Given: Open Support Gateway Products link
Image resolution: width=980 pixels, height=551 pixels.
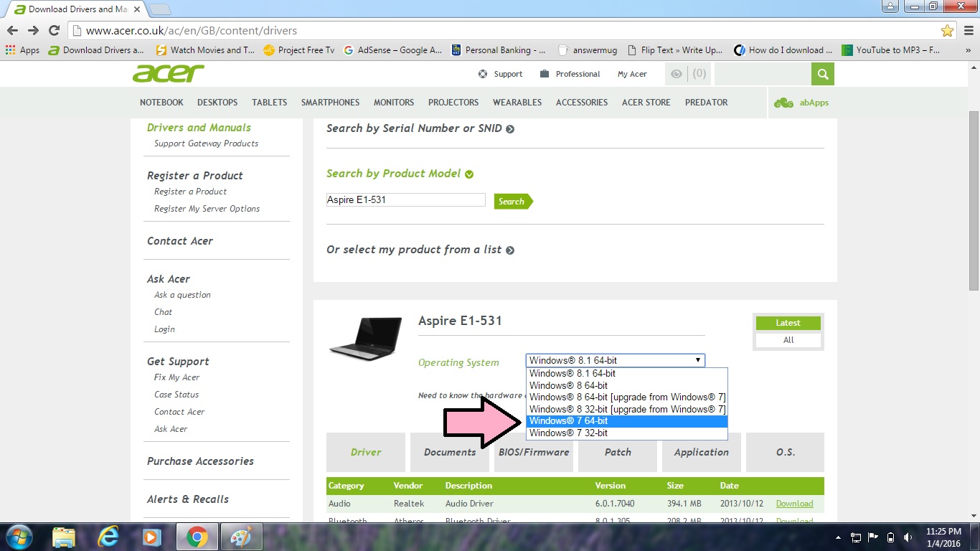Looking at the screenshot, I should (206, 143).
